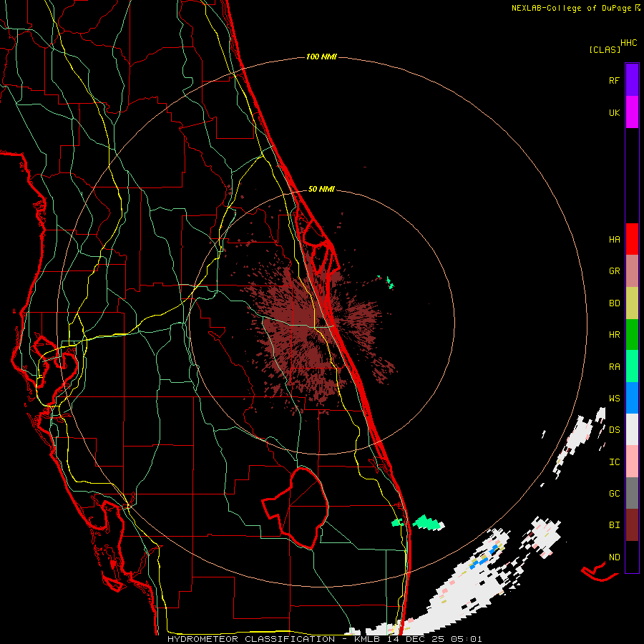Click the UK legend label
The height and width of the screenshot is (644, 644).
(x=614, y=112)
